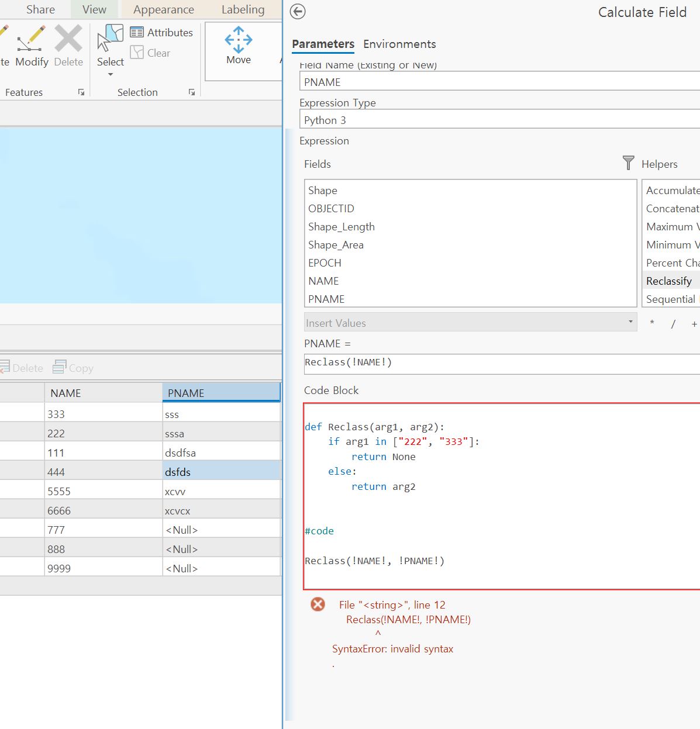Click inside the Code Block editor

click(x=502, y=496)
